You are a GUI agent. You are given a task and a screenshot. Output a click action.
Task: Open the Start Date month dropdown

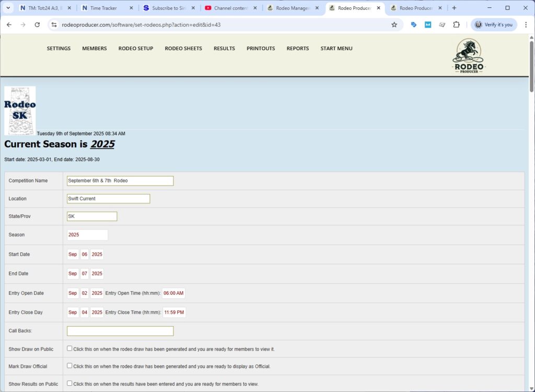click(x=73, y=254)
